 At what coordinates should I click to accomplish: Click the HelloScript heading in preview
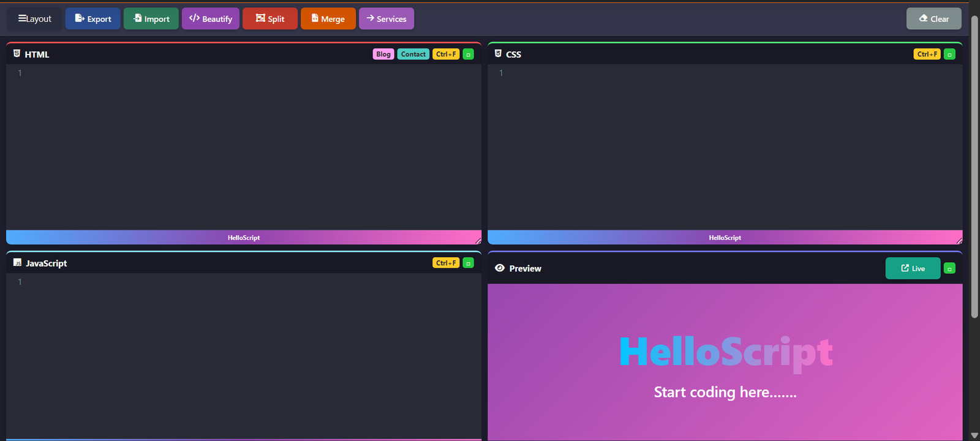pos(726,352)
